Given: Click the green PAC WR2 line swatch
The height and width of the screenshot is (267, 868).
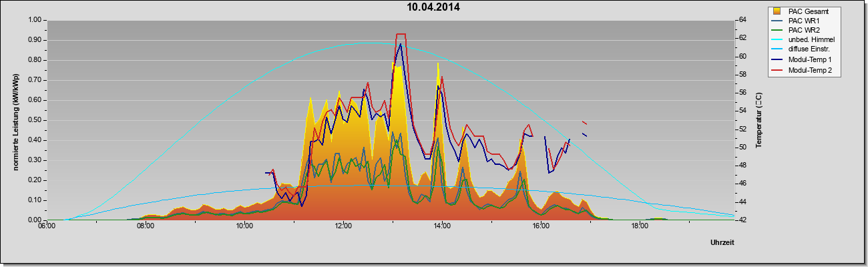Looking at the screenshot, I should [x=777, y=31].
